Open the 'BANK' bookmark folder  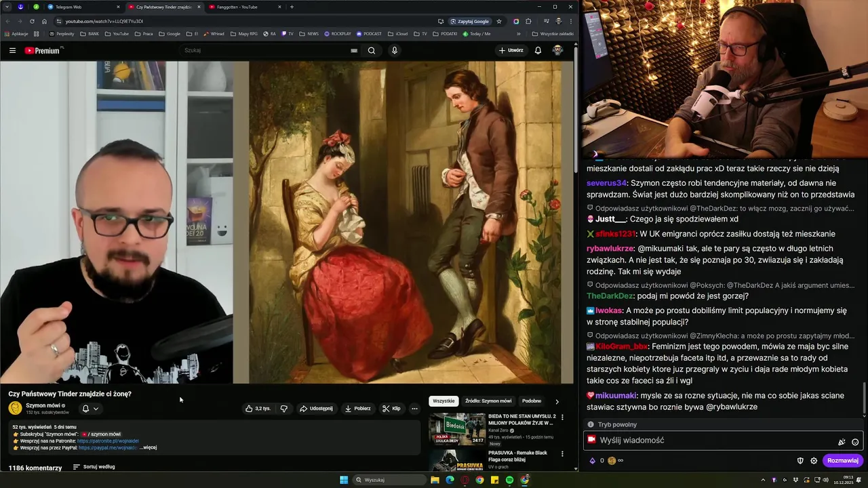coord(90,33)
